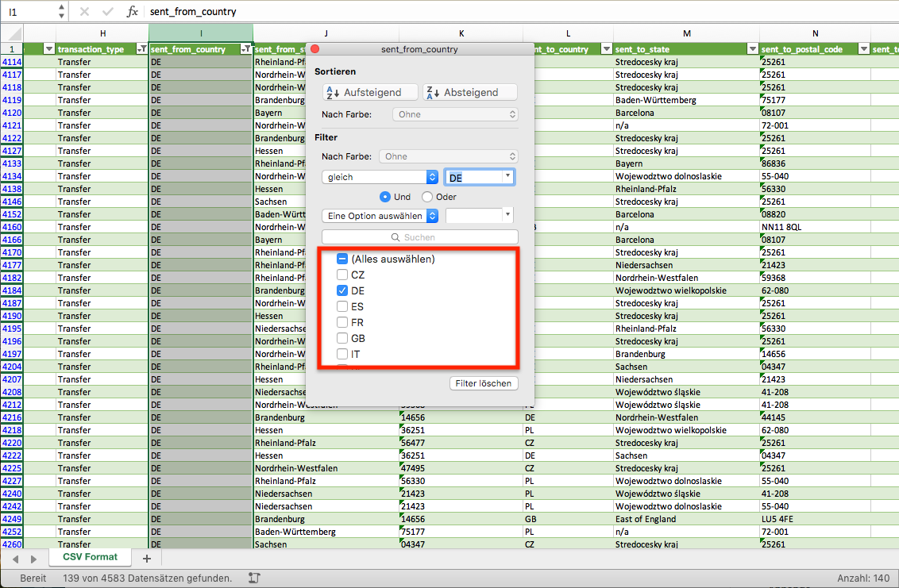The height and width of the screenshot is (588, 899).
Task: Toggle the (Alles auswählen) checkbox
Action: 342,259
